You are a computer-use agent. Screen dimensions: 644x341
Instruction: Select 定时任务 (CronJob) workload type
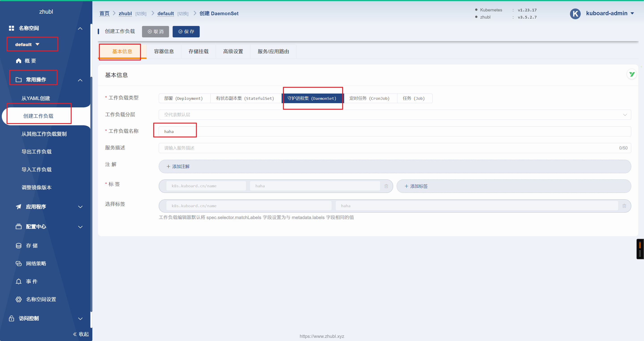(370, 98)
